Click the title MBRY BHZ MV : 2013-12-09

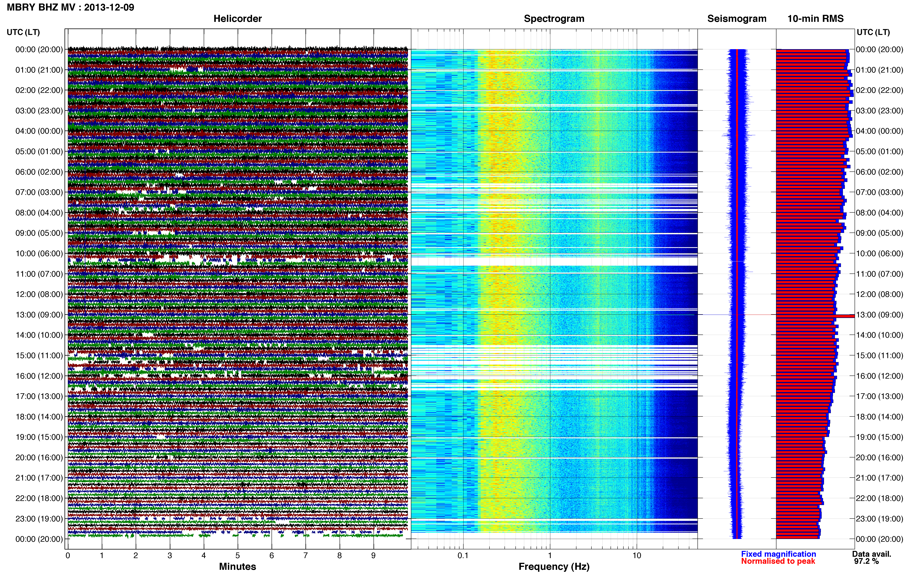[70, 7]
